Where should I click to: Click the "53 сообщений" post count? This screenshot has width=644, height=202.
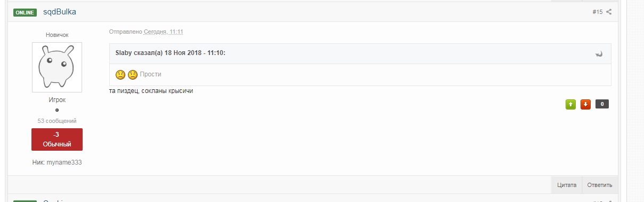pyautogui.click(x=57, y=121)
